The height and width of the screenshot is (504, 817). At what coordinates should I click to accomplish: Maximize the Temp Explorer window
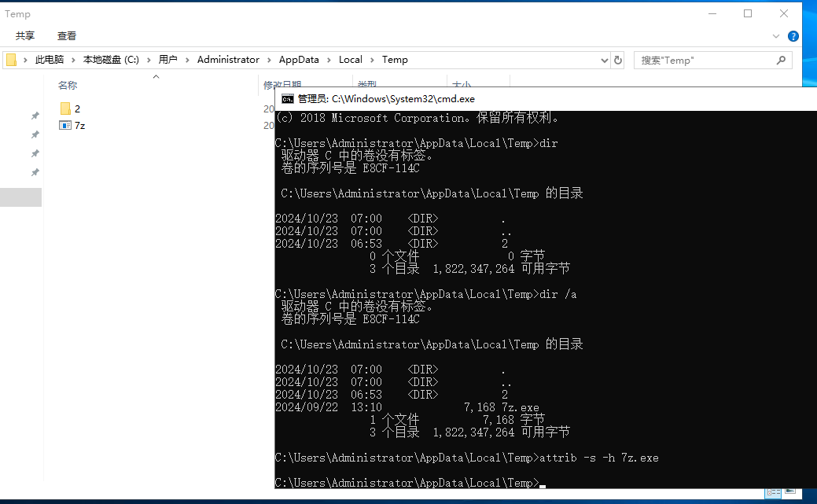[748, 13]
